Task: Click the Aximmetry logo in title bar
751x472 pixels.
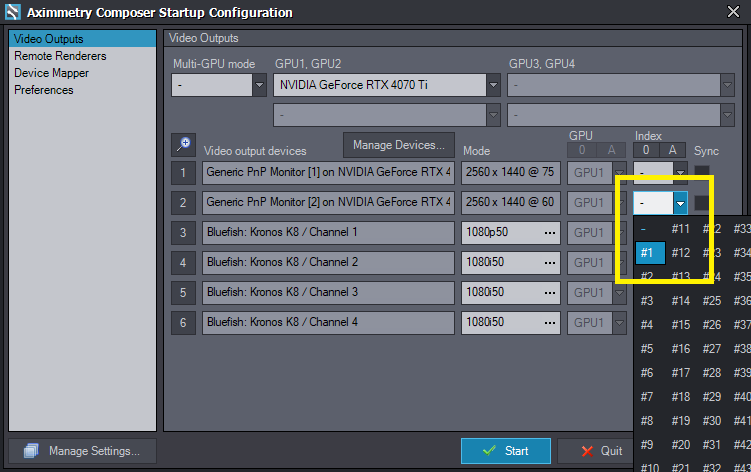Action: (11, 12)
